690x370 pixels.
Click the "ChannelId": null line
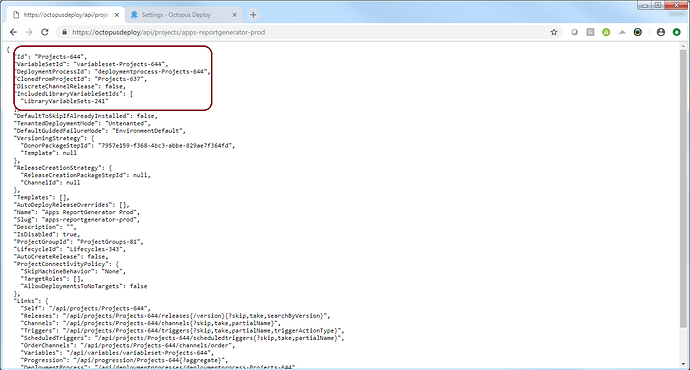51,182
